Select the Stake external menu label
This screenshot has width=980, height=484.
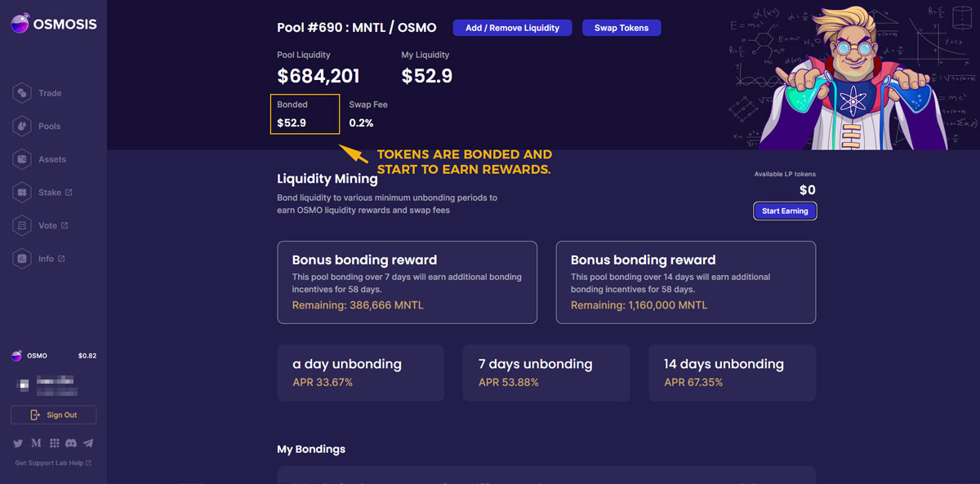point(55,193)
